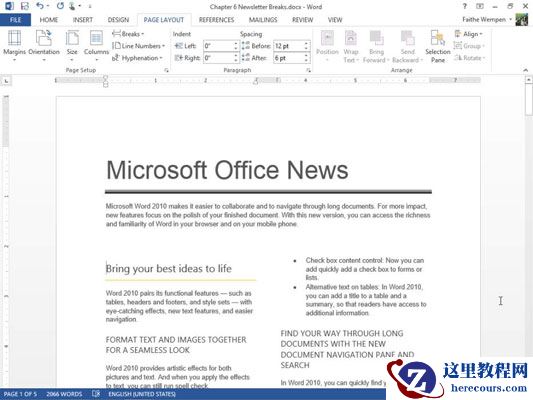Open the Group dropdown
The width and height of the screenshot is (533, 400).
pos(469,46)
